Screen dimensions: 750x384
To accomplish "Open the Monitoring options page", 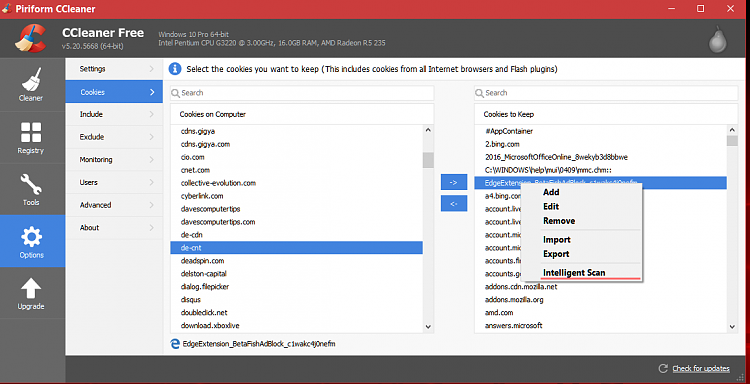I will pyautogui.click(x=114, y=160).
